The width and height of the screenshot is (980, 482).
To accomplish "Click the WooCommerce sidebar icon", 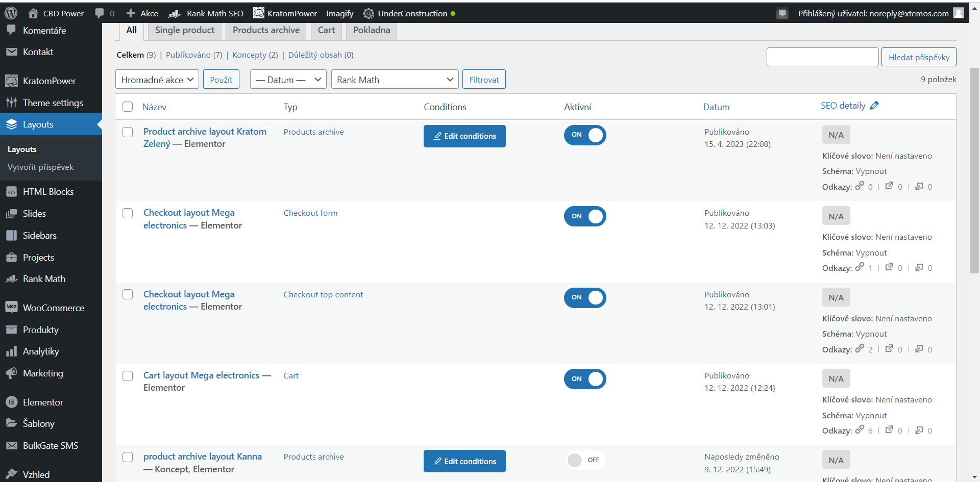I will tap(11, 307).
